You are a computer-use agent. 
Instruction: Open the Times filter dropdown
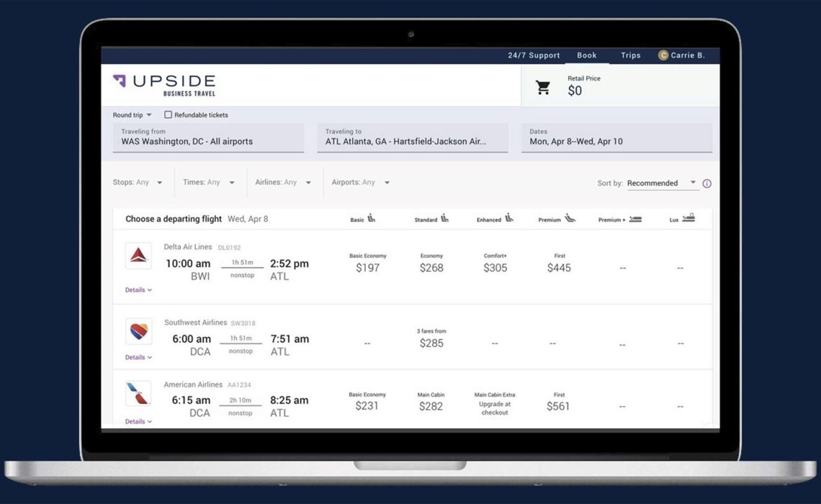[208, 182]
